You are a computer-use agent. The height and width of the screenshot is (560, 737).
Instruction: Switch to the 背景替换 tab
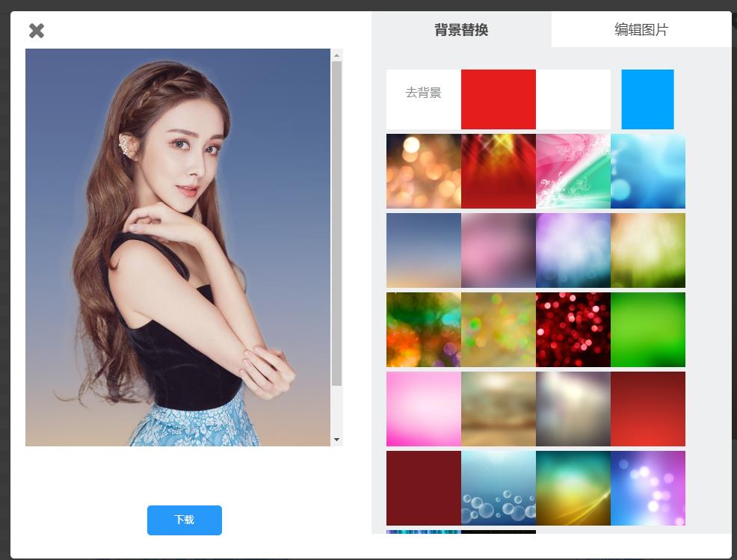pyautogui.click(x=461, y=30)
